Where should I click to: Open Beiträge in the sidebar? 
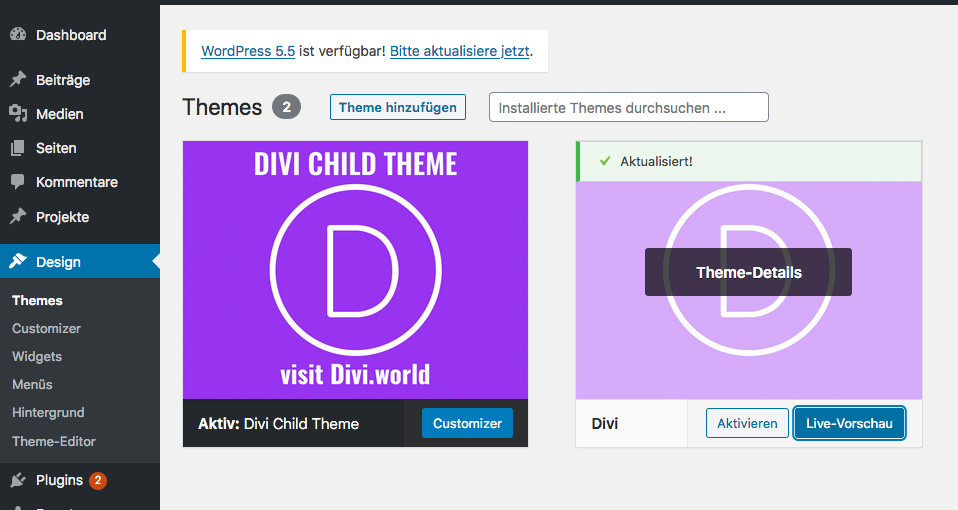coord(79,79)
